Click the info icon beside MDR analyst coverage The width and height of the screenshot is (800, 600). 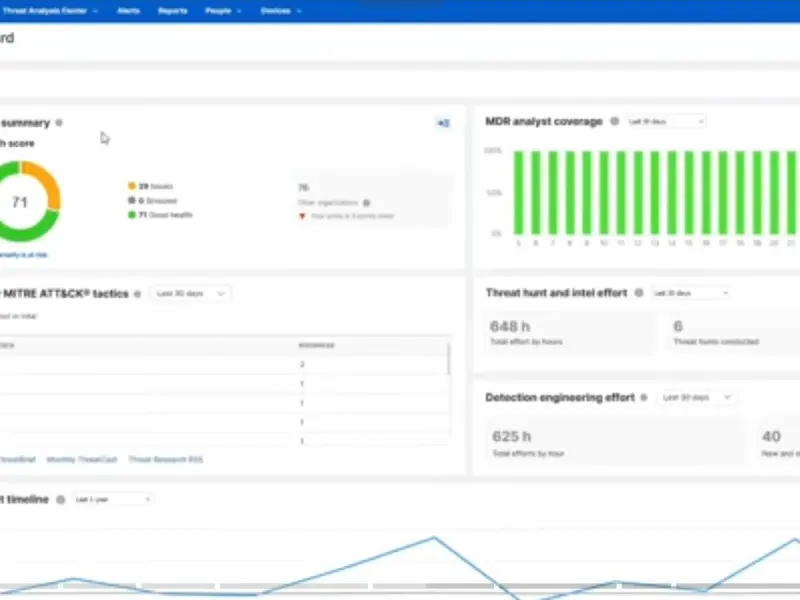(614, 122)
